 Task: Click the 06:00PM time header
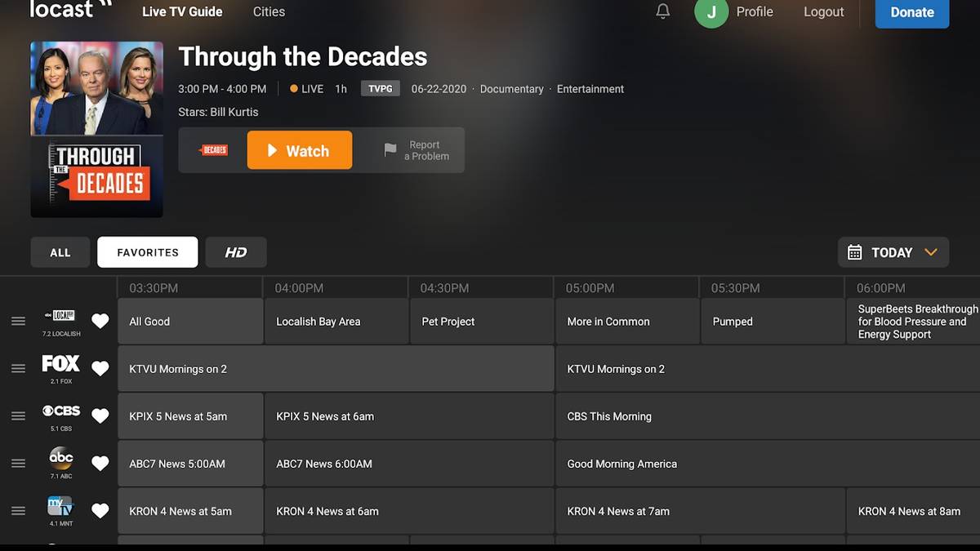(x=880, y=288)
